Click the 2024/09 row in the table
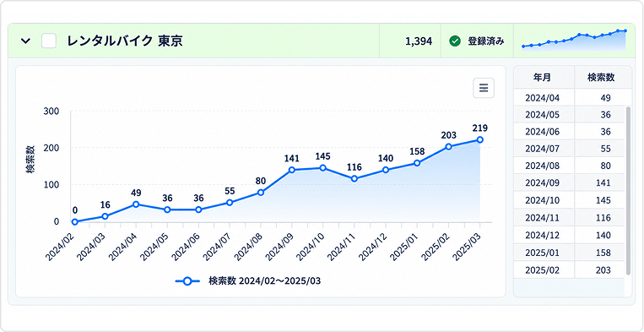The height and width of the screenshot is (332, 644). (570, 183)
